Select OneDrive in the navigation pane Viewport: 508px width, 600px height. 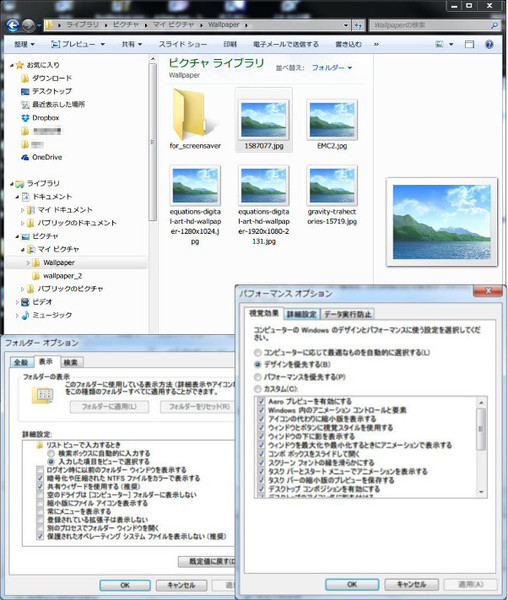41,157
